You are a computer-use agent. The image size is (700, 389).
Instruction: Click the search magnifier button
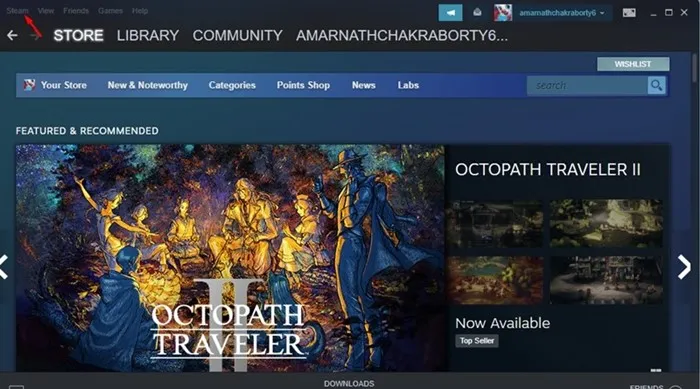pos(656,85)
